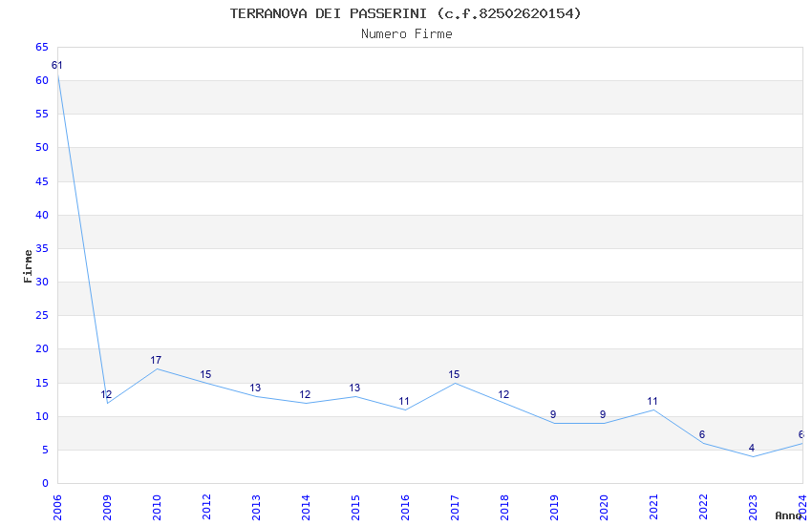Click the x-axis year 2016
The height and width of the screenshot is (525, 812).
(x=405, y=508)
